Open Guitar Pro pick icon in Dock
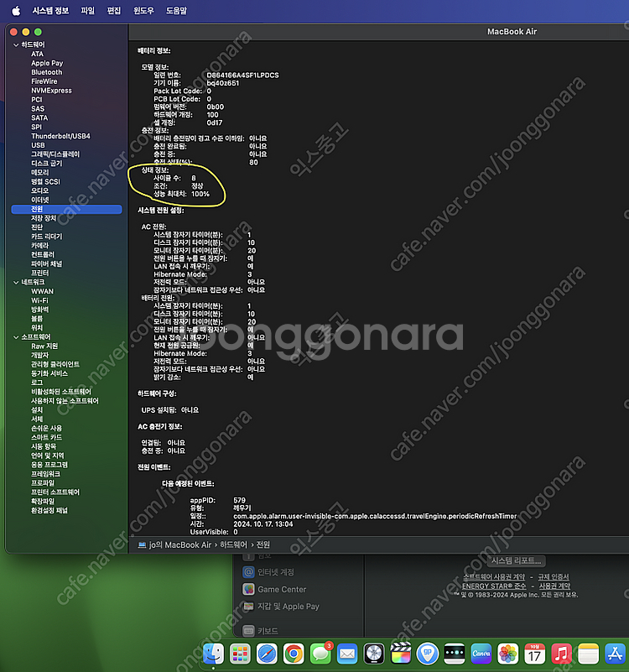The width and height of the screenshot is (629, 672). pyautogui.click(x=428, y=654)
